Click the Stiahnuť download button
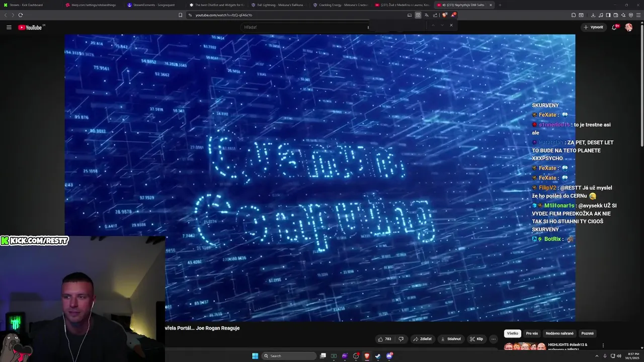 click(451, 339)
